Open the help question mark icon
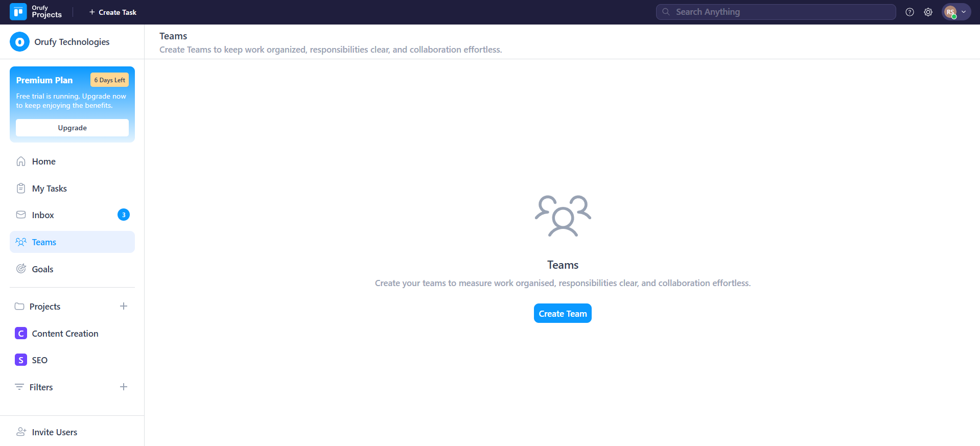Image resolution: width=980 pixels, height=446 pixels. (x=909, y=12)
